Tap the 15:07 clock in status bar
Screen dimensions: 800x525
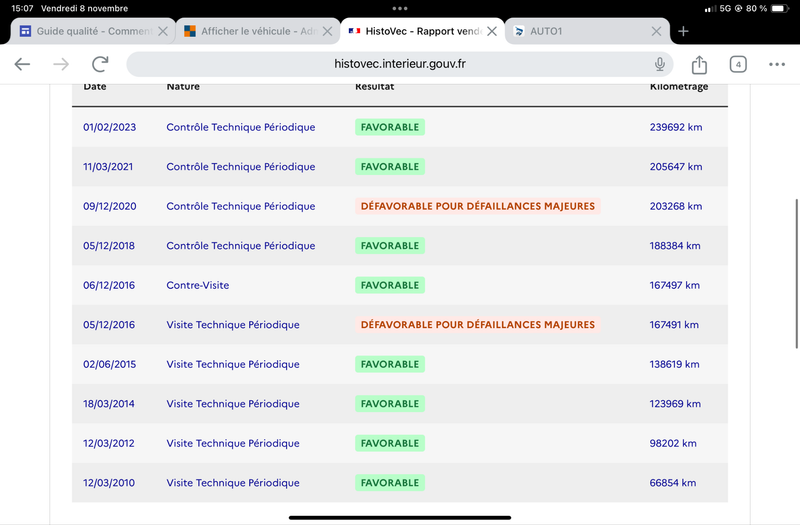coord(22,8)
